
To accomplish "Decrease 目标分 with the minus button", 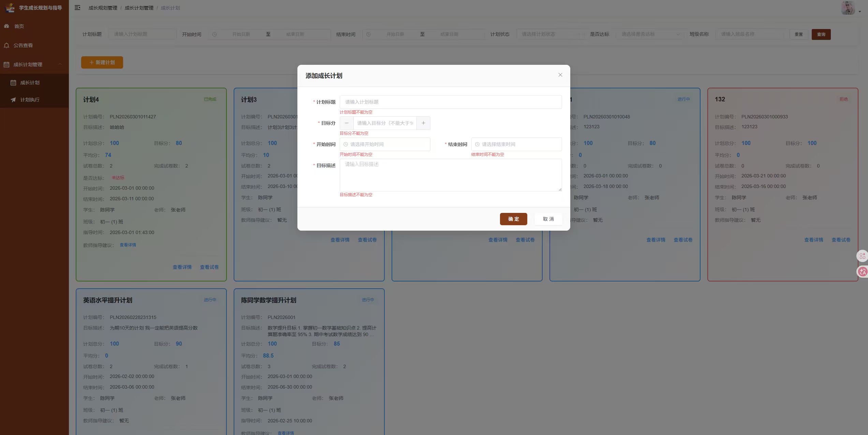I will pos(347,123).
